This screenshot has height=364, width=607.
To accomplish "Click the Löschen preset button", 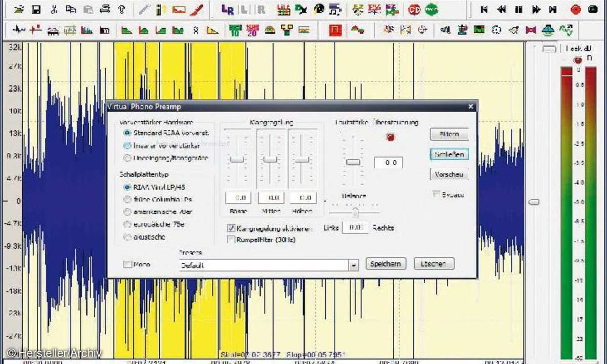I will click(434, 264).
